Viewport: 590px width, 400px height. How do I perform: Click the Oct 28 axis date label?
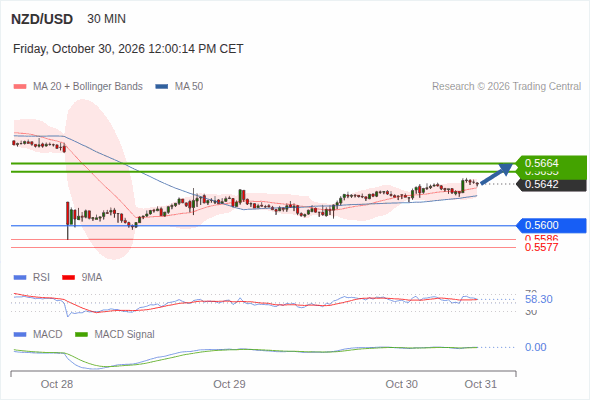[57, 384]
